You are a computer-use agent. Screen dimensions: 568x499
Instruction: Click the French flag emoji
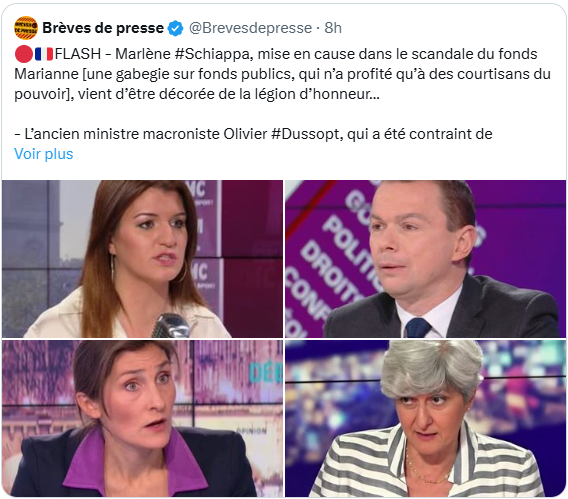[44, 54]
